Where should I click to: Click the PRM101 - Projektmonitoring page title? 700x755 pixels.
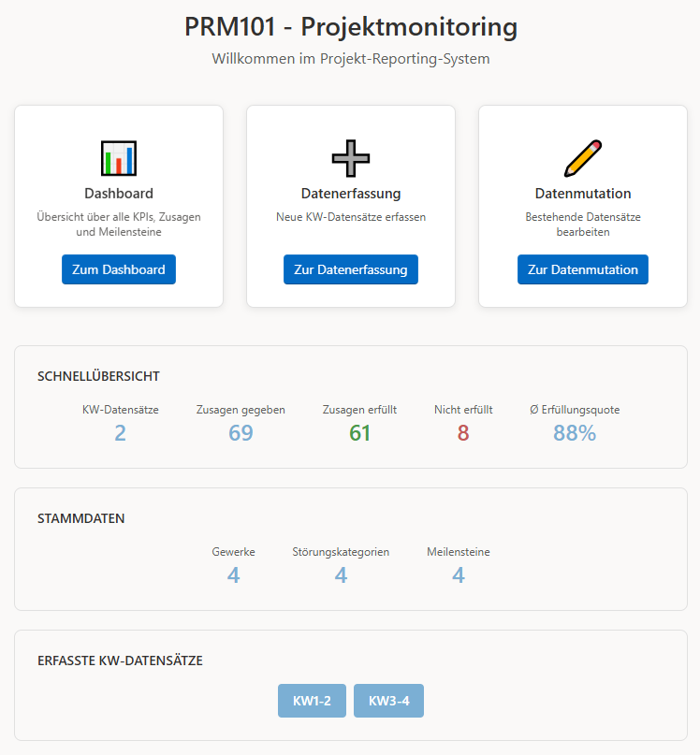coord(351,26)
